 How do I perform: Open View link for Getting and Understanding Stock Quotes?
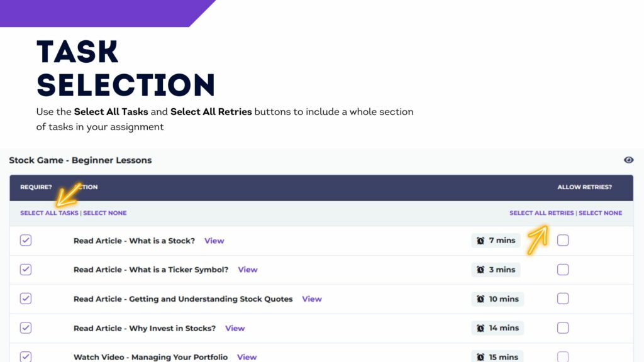point(312,299)
